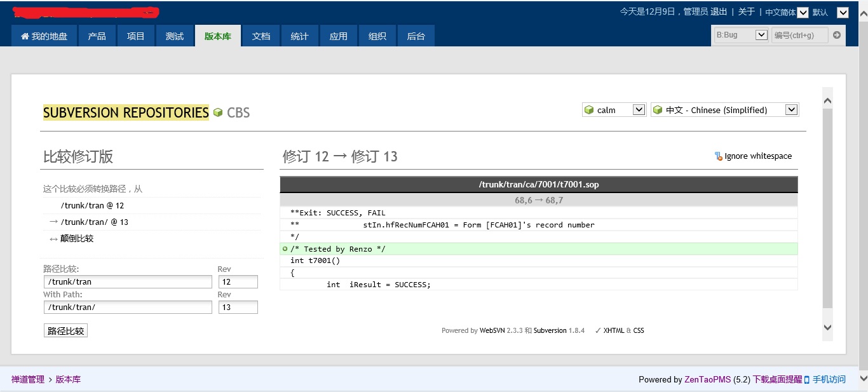Image resolution: width=868 pixels, height=392 pixels.
Task: Click the 比较修订版 heading text
Action: [x=78, y=156]
